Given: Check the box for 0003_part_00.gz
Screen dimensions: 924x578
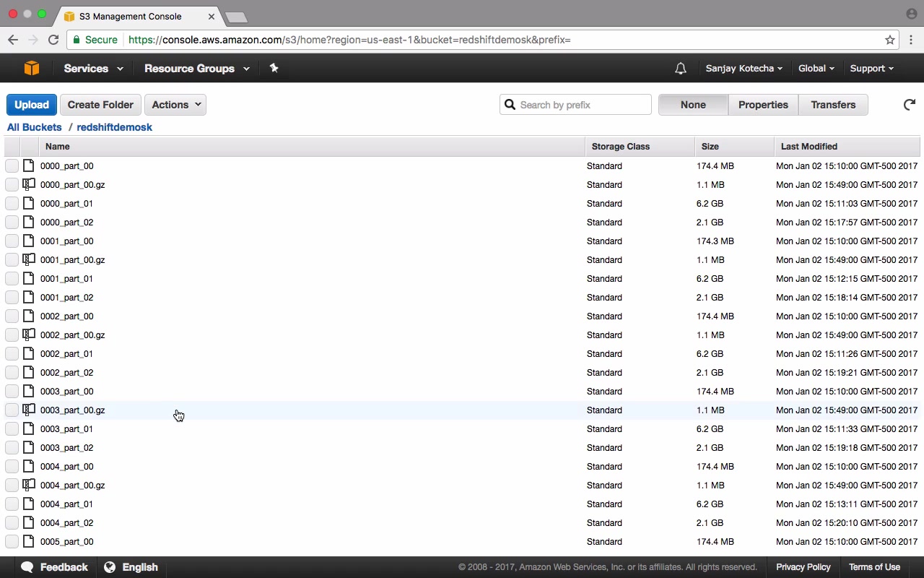Looking at the screenshot, I should coord(12,410).
